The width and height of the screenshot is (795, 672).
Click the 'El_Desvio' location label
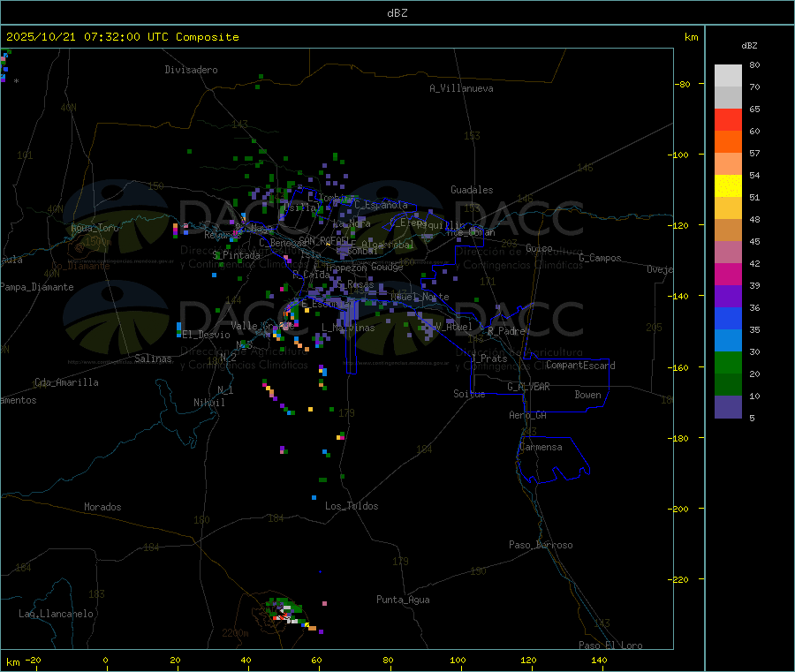207,335
